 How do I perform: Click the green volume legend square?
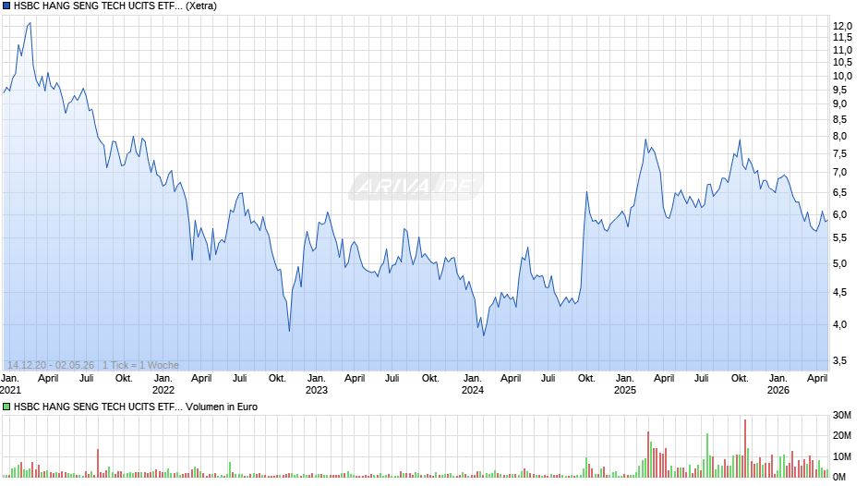[6, 407]
